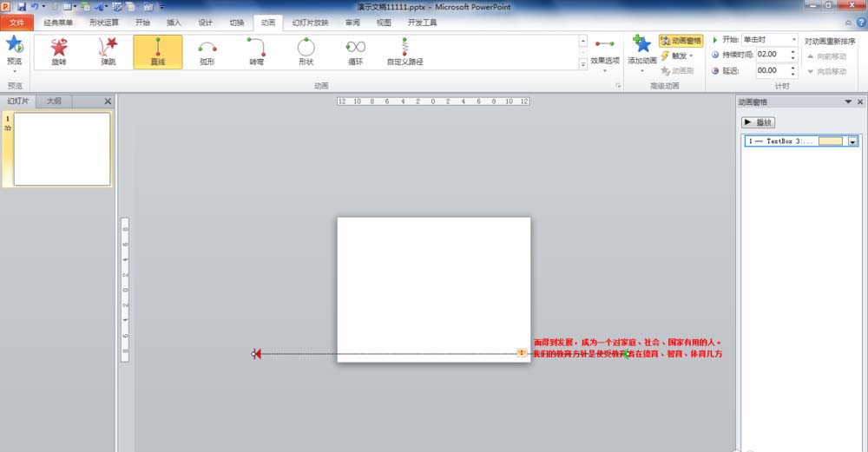The height and width of the screenshot is (452, 868).
Task: Select the Loop (循环) motion path
Action: pyautogui.click(x=355, y=52)
